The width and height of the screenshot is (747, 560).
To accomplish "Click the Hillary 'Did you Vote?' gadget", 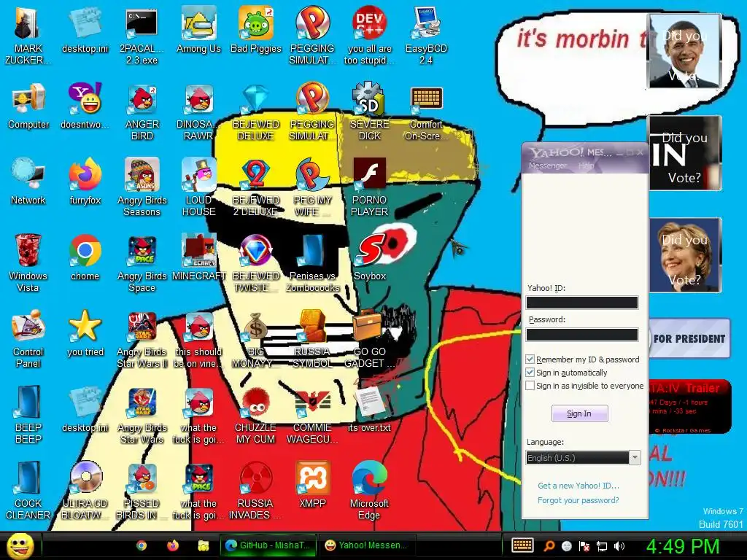I will point(685,255).
